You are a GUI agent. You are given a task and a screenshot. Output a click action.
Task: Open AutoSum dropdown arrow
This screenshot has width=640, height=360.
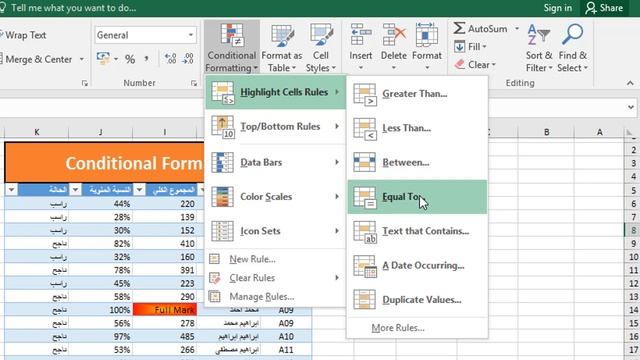tap(517, 29)
